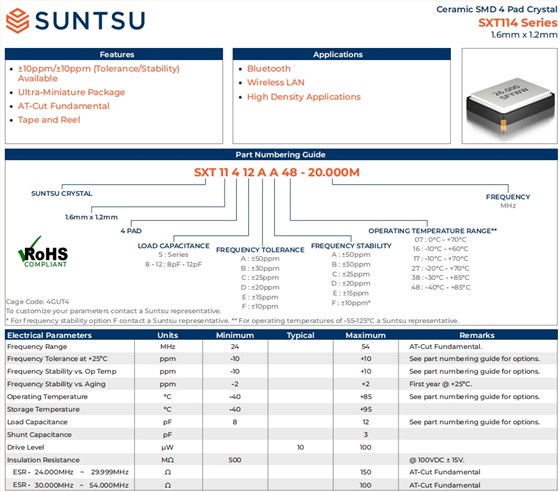Click the 'Remarks' column header

(x=477, y=335)
